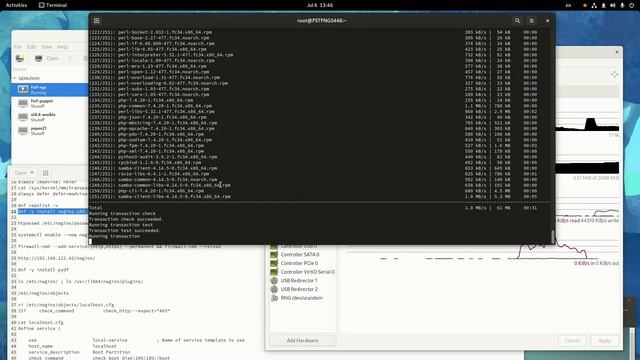Image resolution: width=640 pixels, height=360 pixels.
Task: Click the cat localhost.cfg line in editor
Action: [41, 322]
